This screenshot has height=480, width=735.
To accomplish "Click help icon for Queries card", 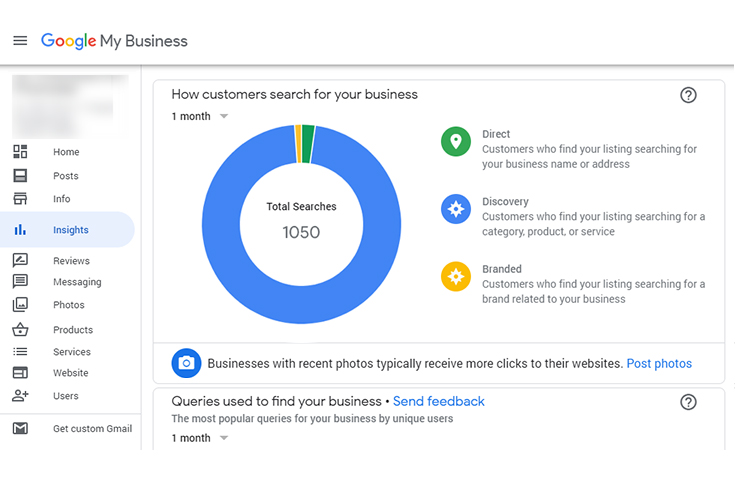I will (688, 402).
